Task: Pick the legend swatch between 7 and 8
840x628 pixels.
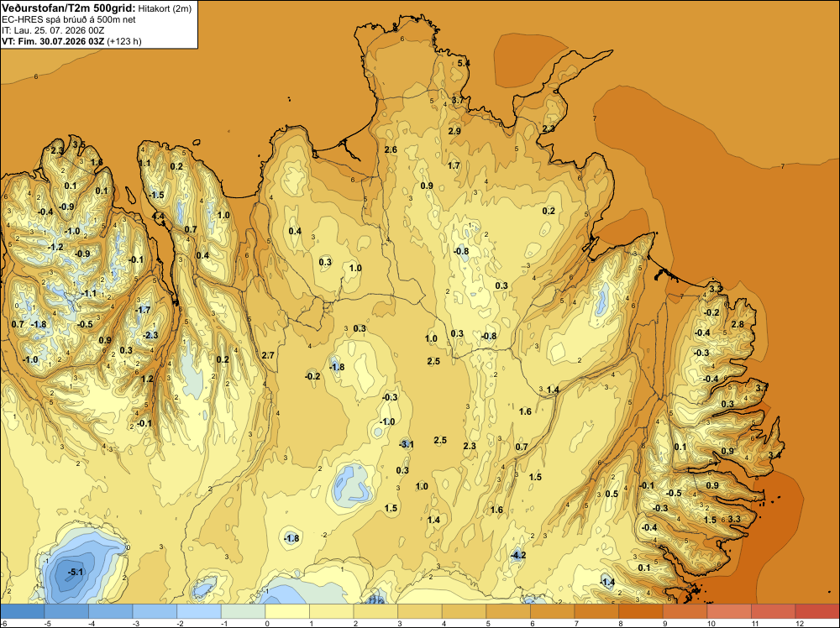Action: pyautogui.click(x=596, y=611)
